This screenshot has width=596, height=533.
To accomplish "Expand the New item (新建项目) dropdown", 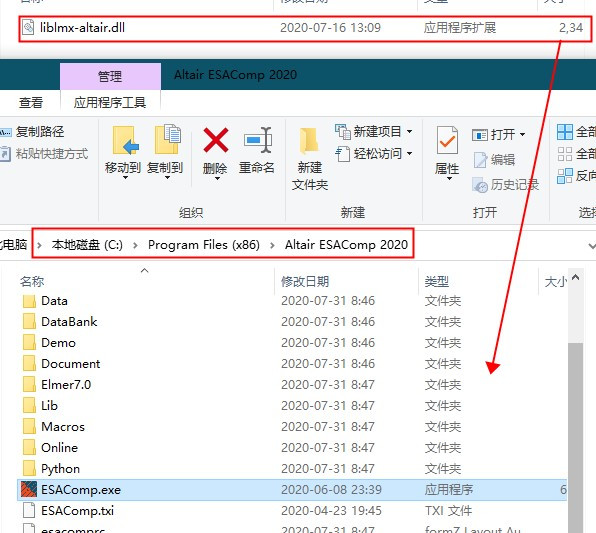I will tap(409, 132).
